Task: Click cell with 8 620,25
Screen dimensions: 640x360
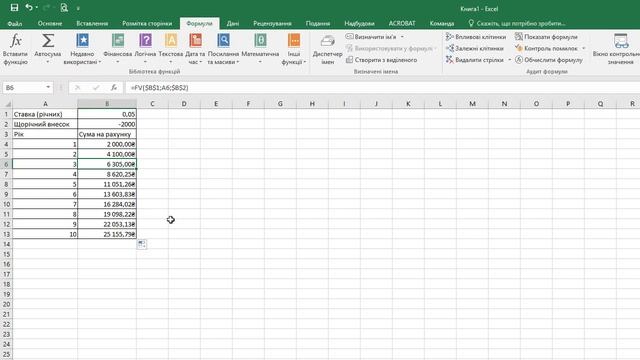Action: point(107,174)
